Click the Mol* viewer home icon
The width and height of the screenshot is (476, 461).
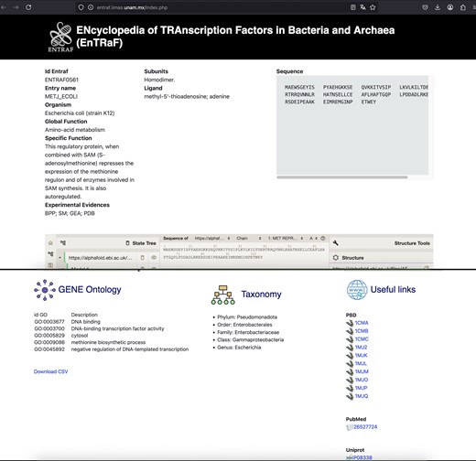pos(50,243)
